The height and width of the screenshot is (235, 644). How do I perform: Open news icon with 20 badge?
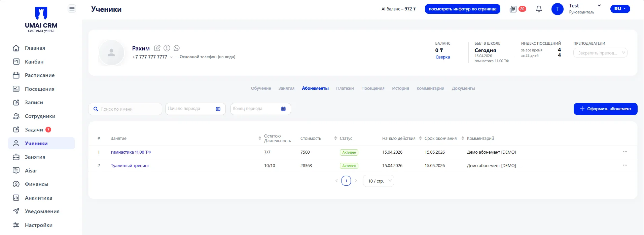point(513,9)
